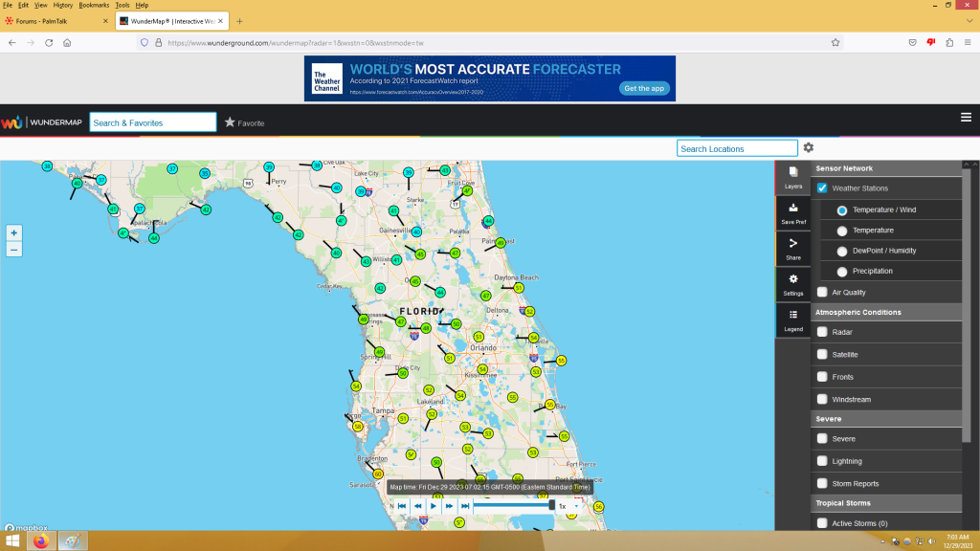Select the Temperature radio option

[842, 231]
